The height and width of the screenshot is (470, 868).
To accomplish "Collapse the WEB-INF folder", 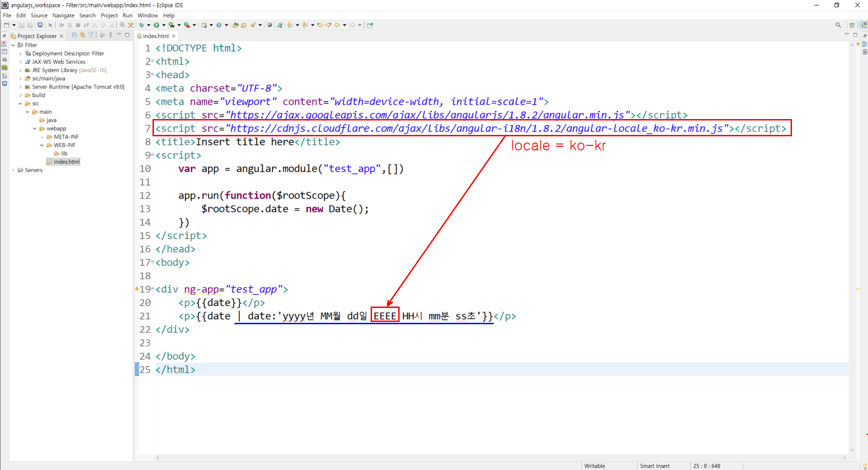I will coord(42,145).
